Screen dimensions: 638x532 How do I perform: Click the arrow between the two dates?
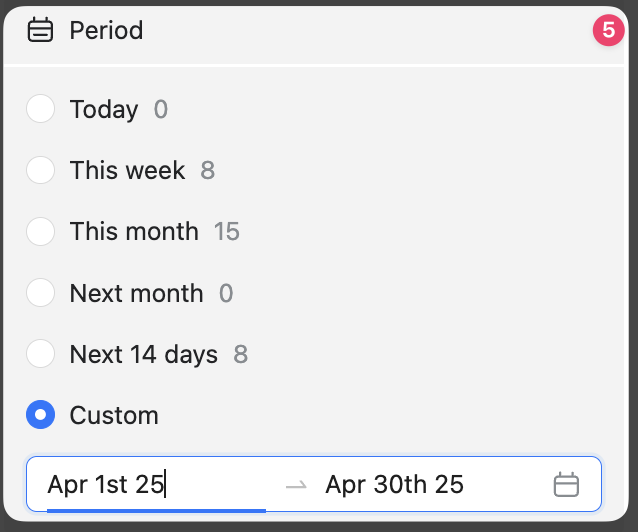pyautogui.click(x=295, y=485)
